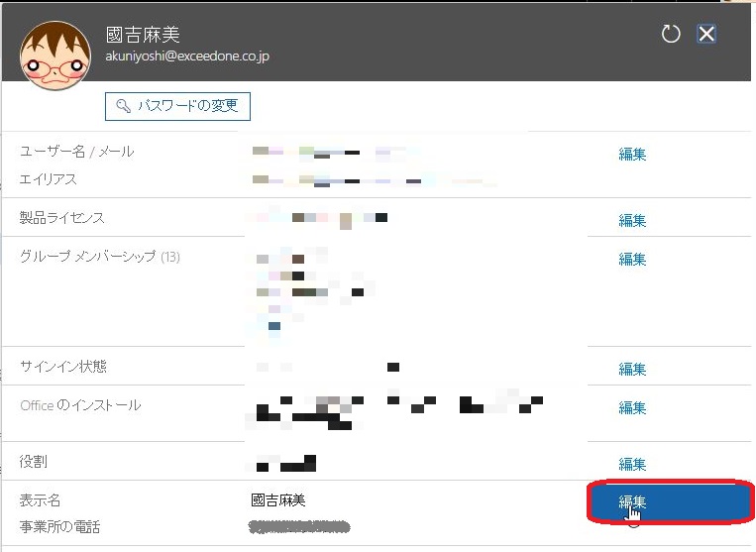The height and width of the screenshot is (552, 756).
Task: Select the header user name 國吉麻美
Action: [142, 35]
